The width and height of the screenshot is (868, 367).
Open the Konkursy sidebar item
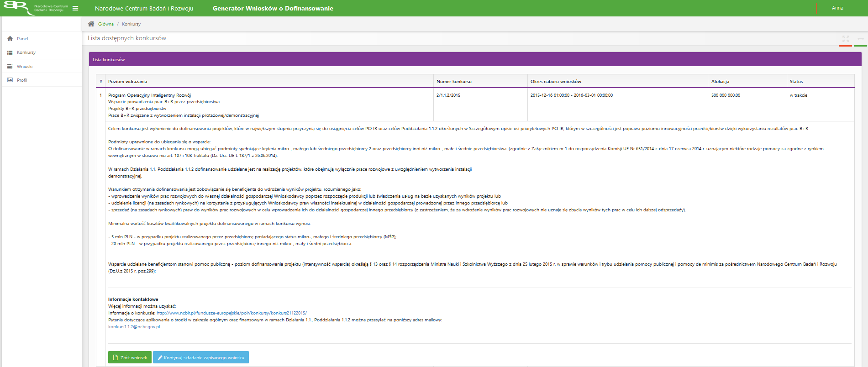(x=42, y=52)
